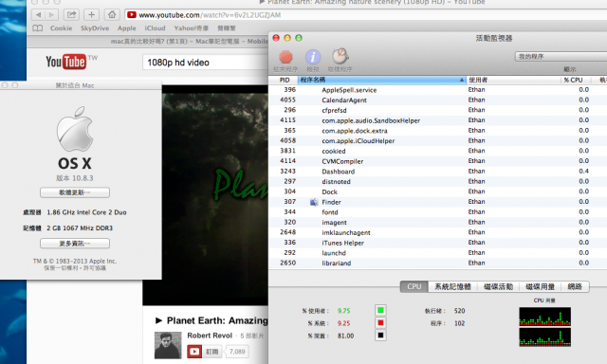Sort by PID column
This screenshot has width=607, height=364.
tap(285, 80)
